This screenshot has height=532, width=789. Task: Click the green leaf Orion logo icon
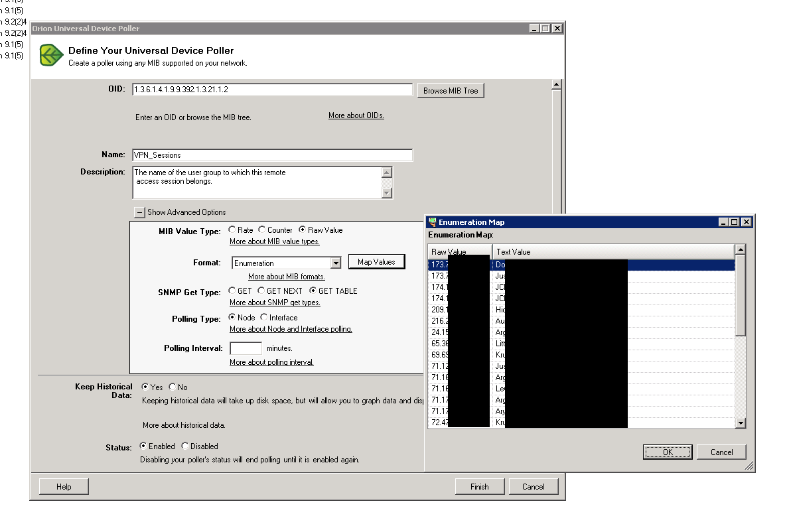pos(51,55)
